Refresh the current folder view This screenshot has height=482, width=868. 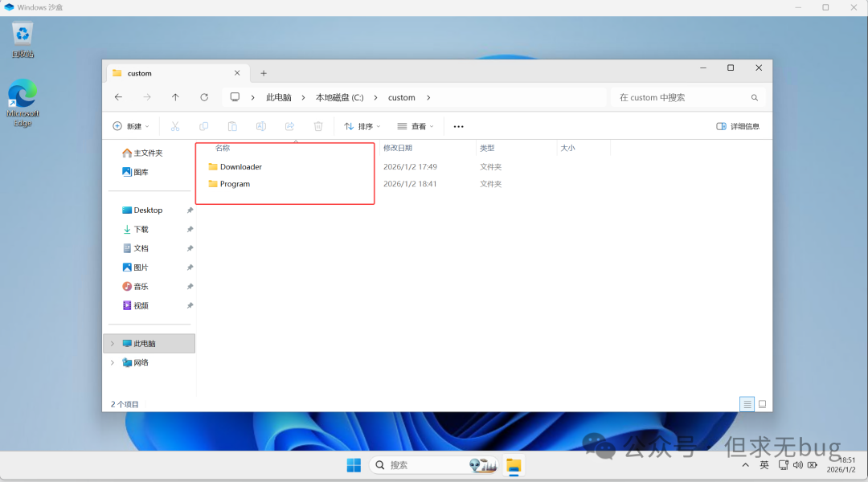click(x=204, y=97)
